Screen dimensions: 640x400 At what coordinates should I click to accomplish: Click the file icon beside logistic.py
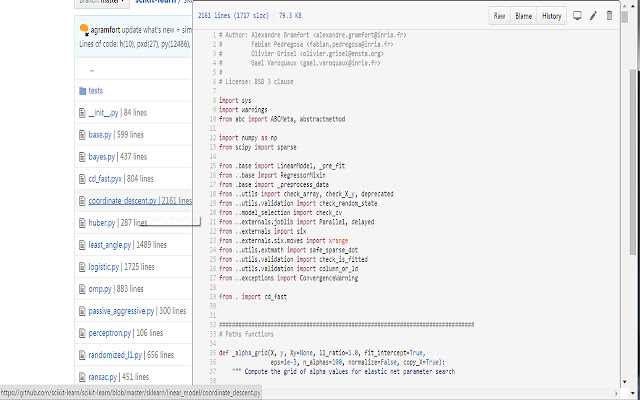point(82,267)
